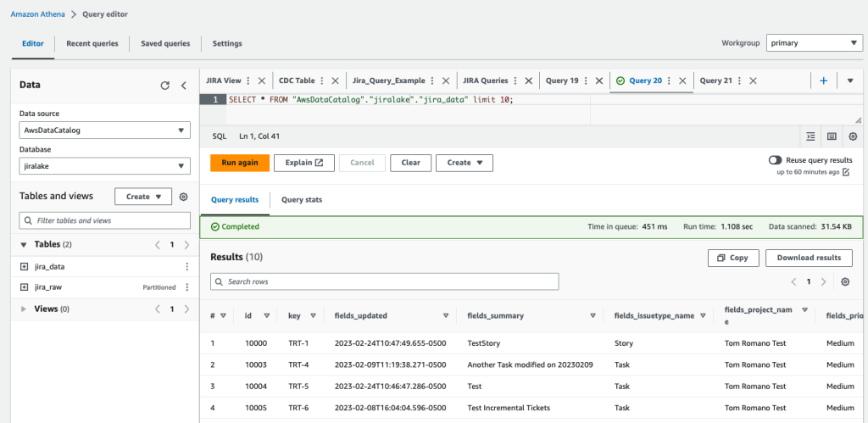Open the CDC Table tab options menu
The image size is (868, 423).
point(321,81)
